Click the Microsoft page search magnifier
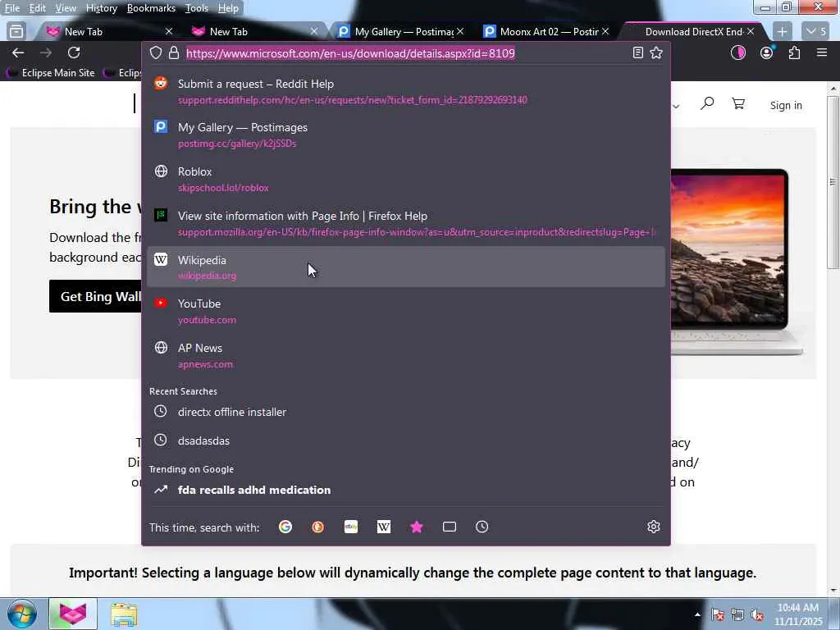The height and width of the screenshot is (630, 840). tap(707, 103)
